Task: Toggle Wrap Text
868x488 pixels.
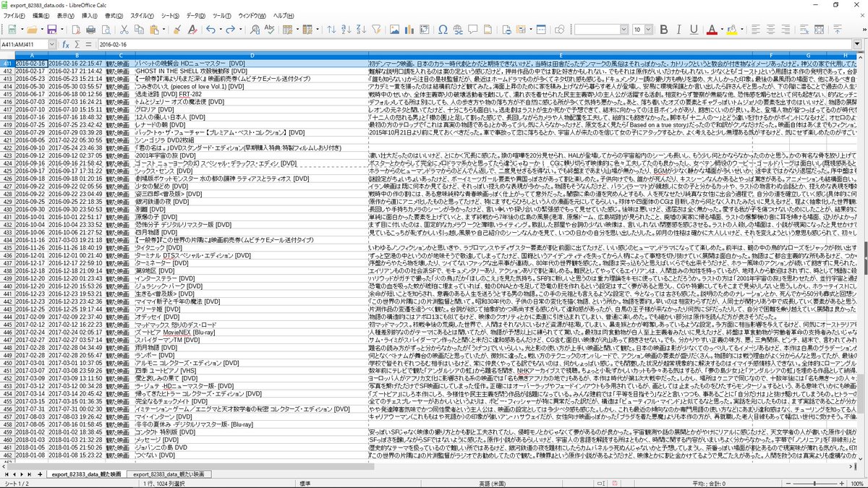Action: coord(804,30)
